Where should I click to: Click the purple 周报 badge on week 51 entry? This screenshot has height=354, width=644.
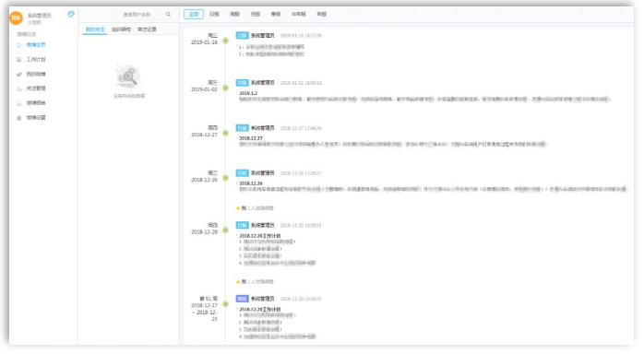point(242,299)
